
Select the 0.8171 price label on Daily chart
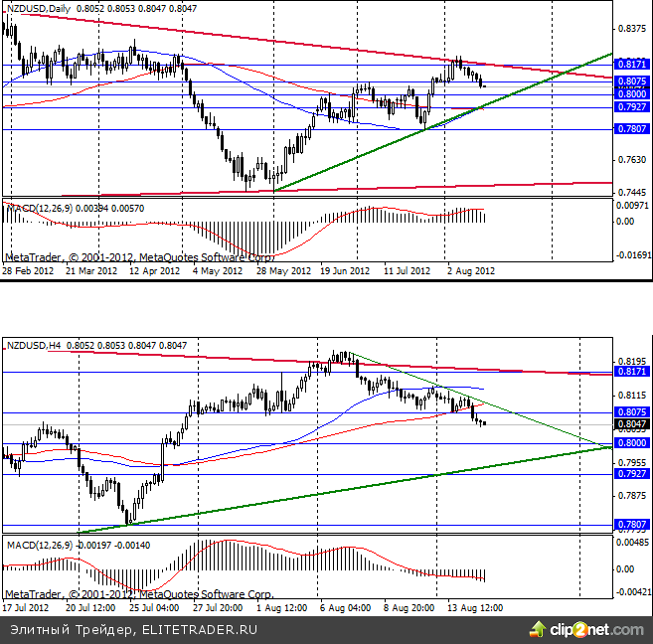632,65
